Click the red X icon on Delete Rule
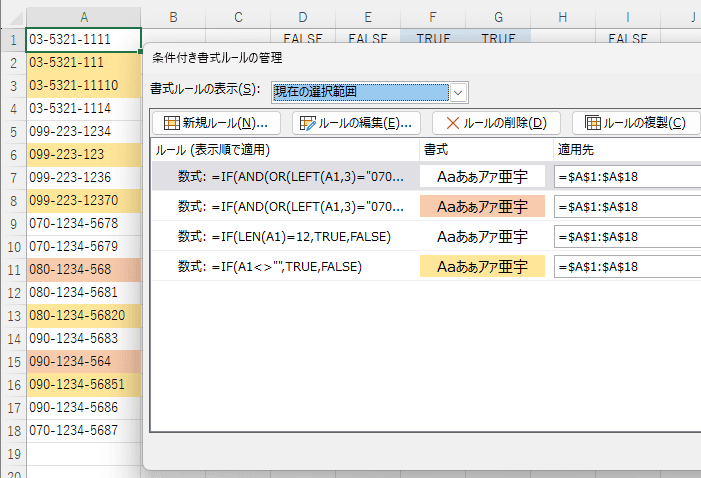 453,123
